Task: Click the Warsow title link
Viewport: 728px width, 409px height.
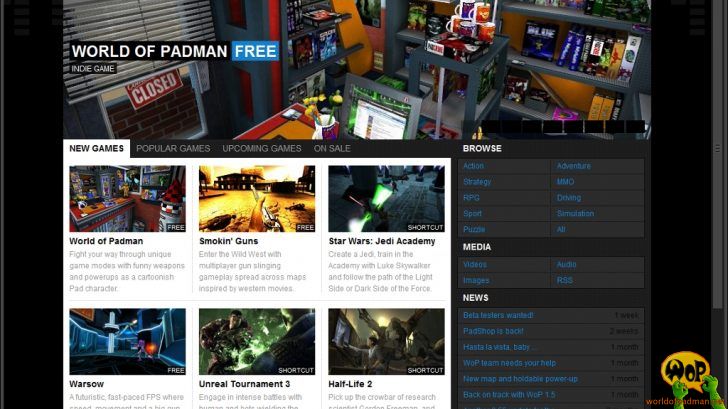Action: pos(86,384)
